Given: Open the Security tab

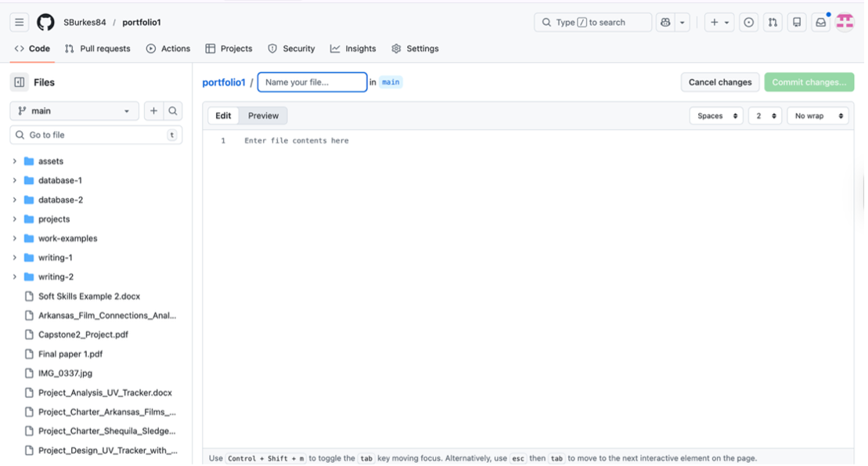Looking at the screenshot, I should coord(291,49).
